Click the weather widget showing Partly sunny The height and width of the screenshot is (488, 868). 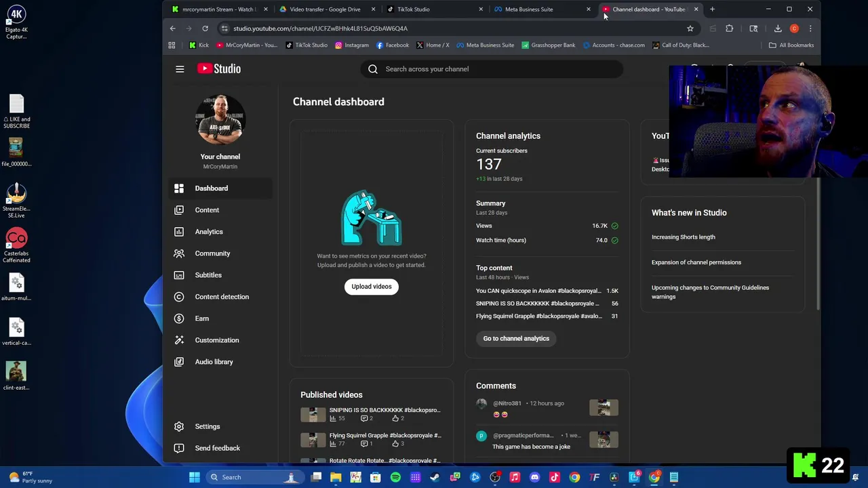30,477
